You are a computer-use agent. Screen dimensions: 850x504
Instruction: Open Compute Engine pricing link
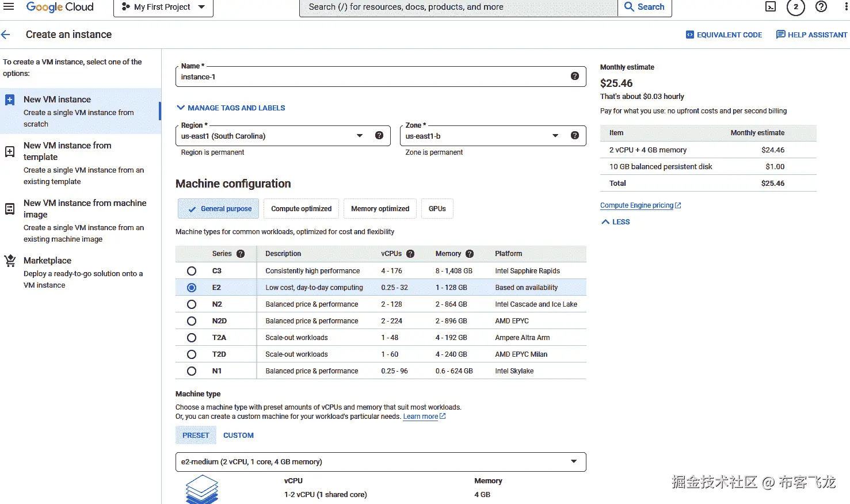coord(636,205)
